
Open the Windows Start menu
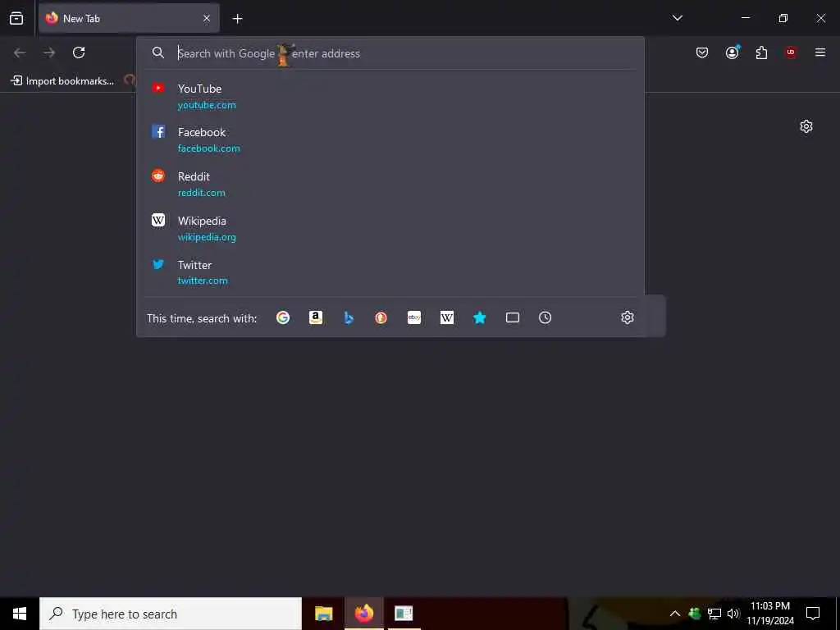point(20,614)
